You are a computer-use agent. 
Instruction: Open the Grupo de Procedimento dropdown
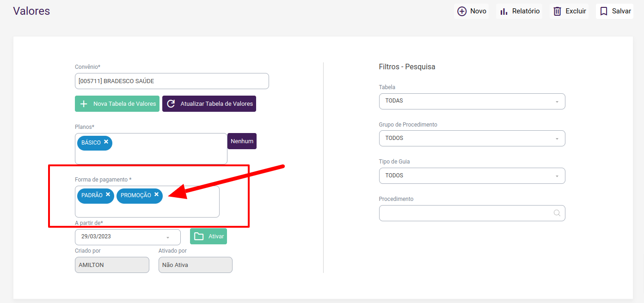pyautogui.click(x=557, y=139)
